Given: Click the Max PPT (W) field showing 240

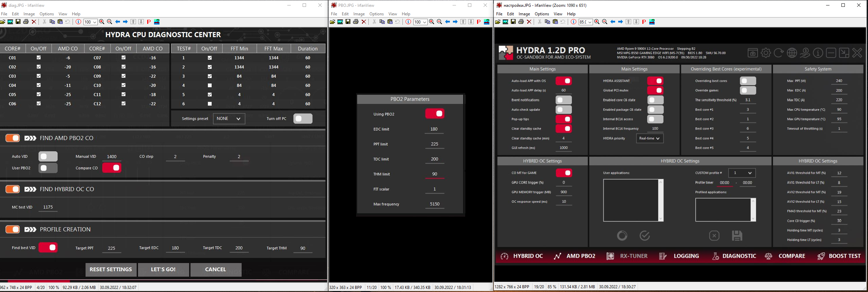Looking at the screenshot, I should pyautogui.click(x=839, y=81).
